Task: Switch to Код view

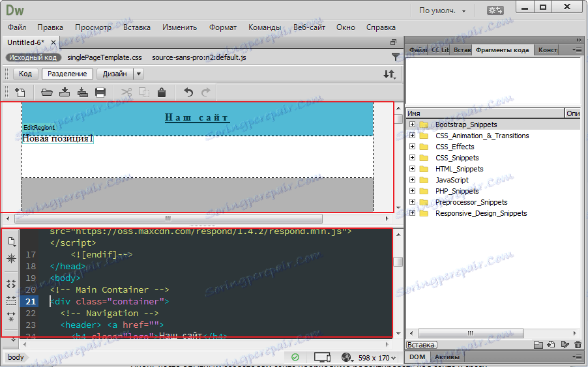Action: coord(25,74)
